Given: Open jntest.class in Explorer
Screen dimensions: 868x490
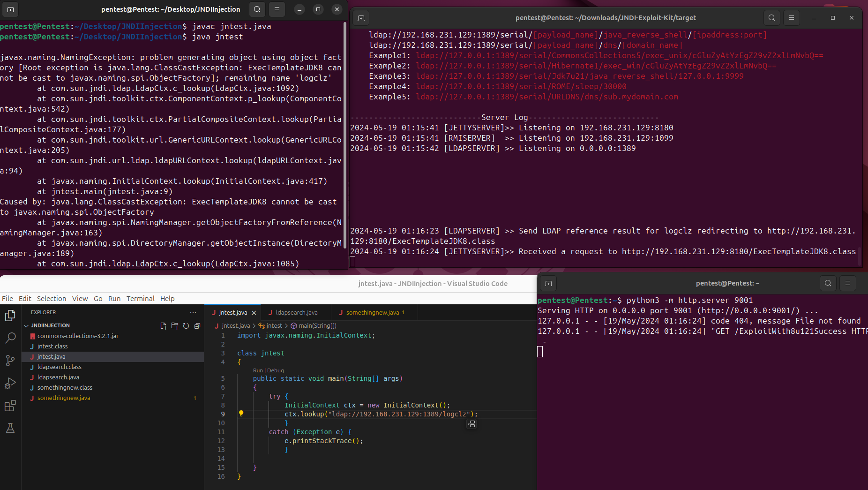Looking at the screenshot, I should (112, 347).
